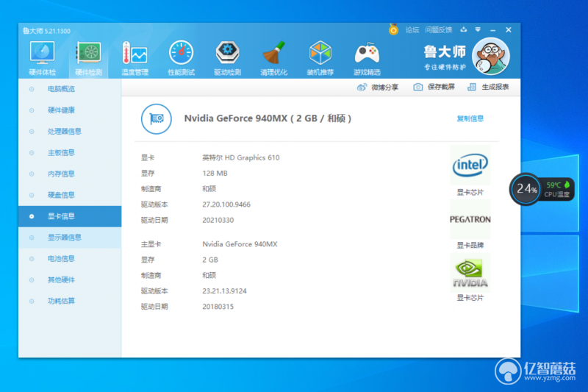
Task: Select 处理器信息 in sidebar
Action: tap(70, 132)
